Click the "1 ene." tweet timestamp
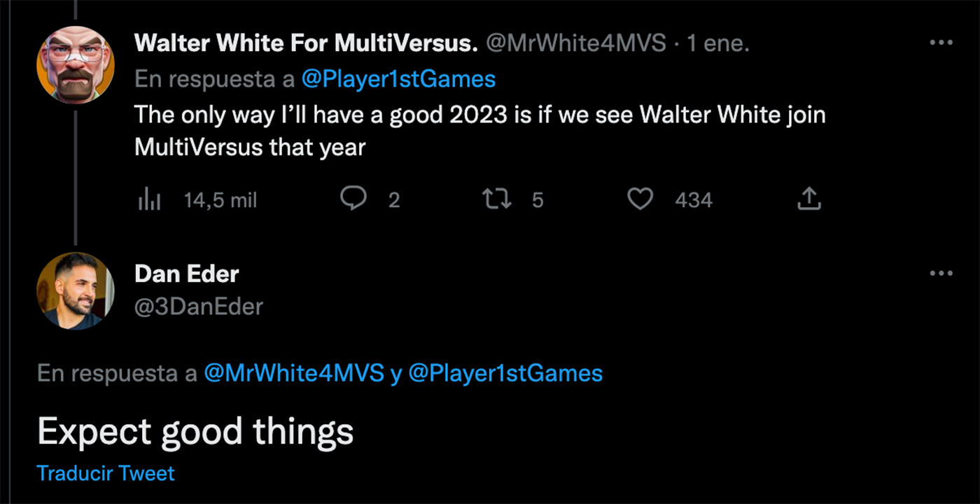Viewport: 980px width, 504px height. click(718, 43)
